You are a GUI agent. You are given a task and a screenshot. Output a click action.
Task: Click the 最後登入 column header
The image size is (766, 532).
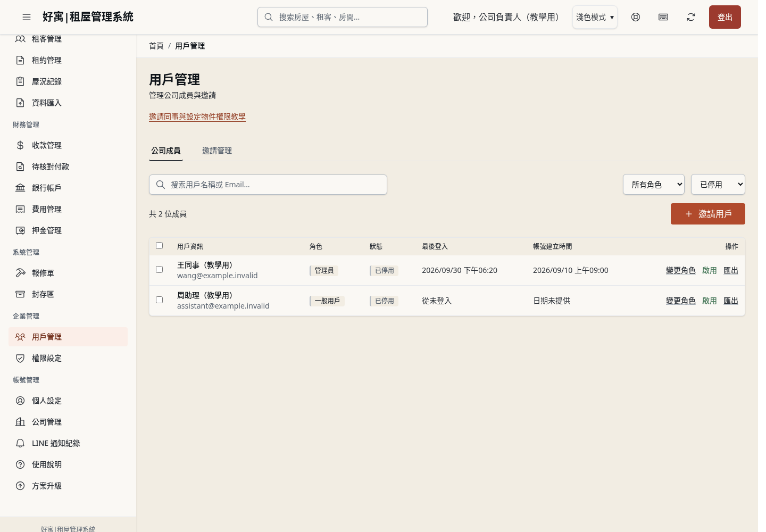click(435, 246)
